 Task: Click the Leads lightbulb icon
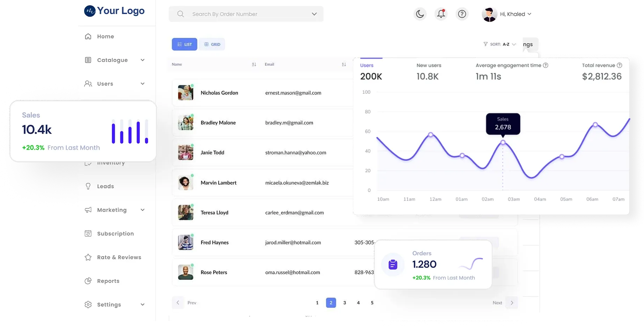tap(88, 186)
